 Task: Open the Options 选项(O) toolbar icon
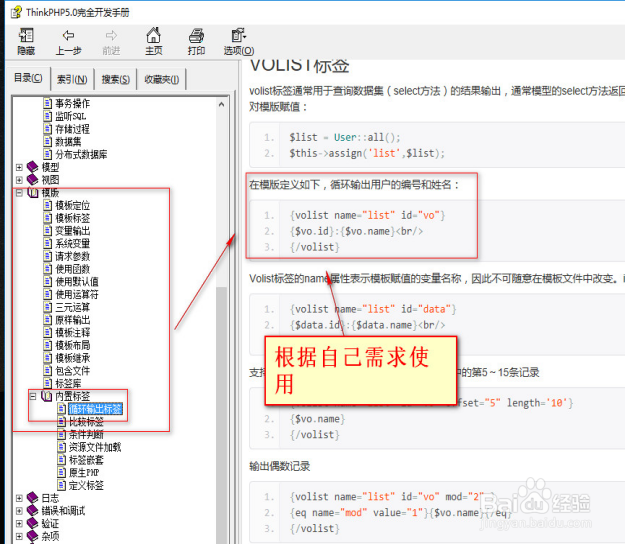tap(239, 35)
